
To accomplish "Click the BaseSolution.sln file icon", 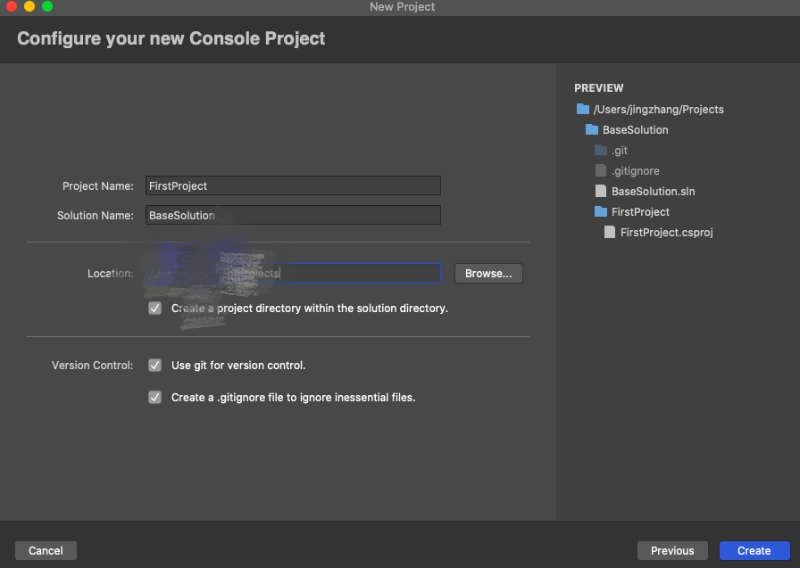I will tap(601, 191).
